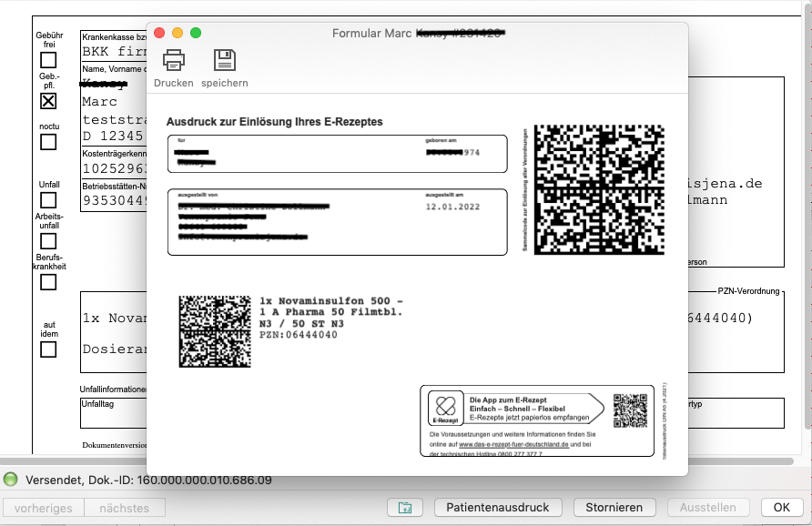The height and width of the screenshot is (526, 812).
Task: Click the Ausstellen button
Action: [x=708, y=508]
